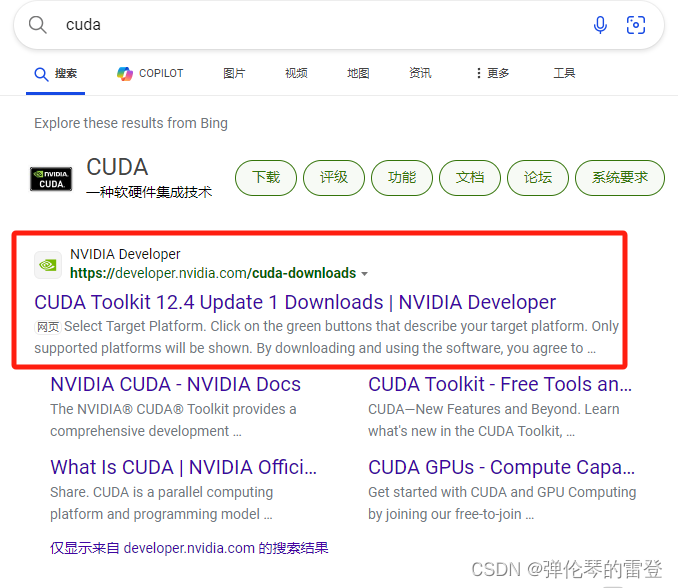Open CUDA Toolkit 12.4 Update 1 Downloads link

(x=295, y=302)
